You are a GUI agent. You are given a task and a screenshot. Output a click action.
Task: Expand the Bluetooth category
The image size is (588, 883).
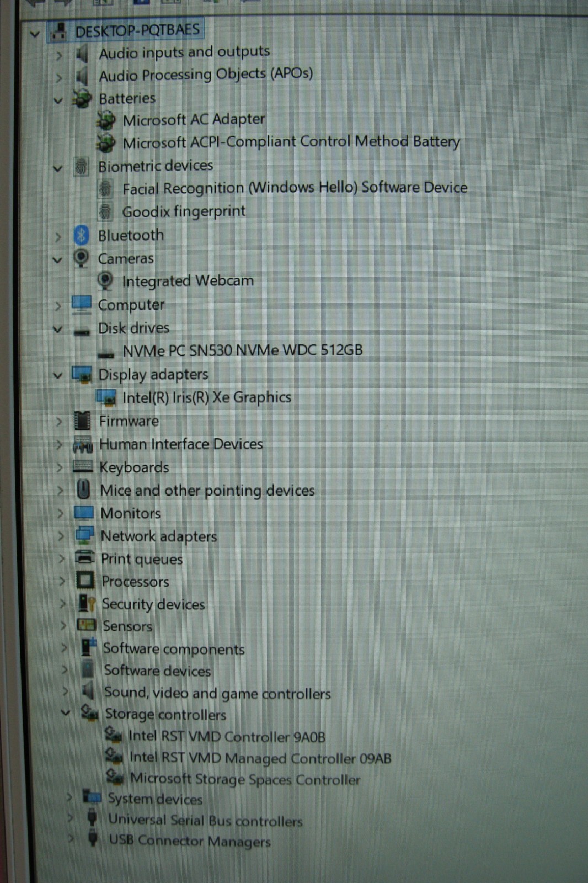(58, 237)
